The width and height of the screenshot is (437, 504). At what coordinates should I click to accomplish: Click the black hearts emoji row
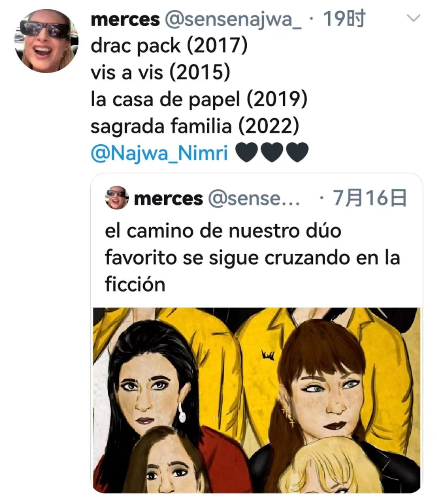[272, 153]
